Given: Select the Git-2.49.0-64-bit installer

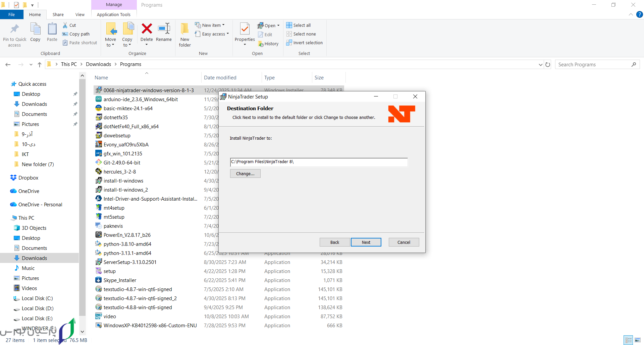Looking at the screenshot, I should [x=122, y=162].
